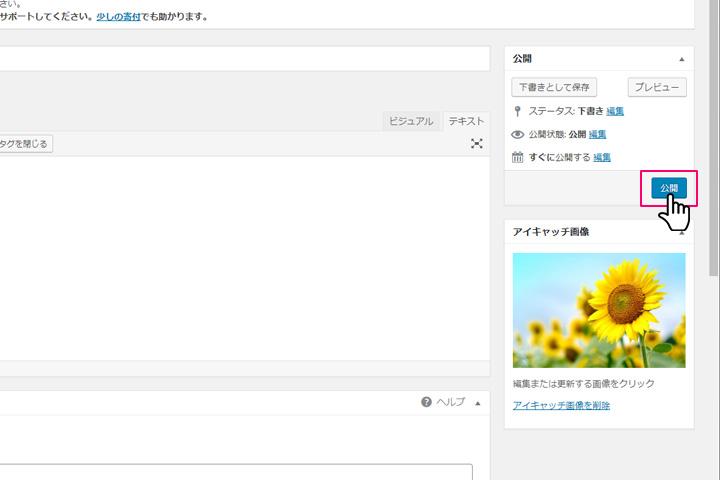Click the eye icon beside 公開状態

coord(518,135)
